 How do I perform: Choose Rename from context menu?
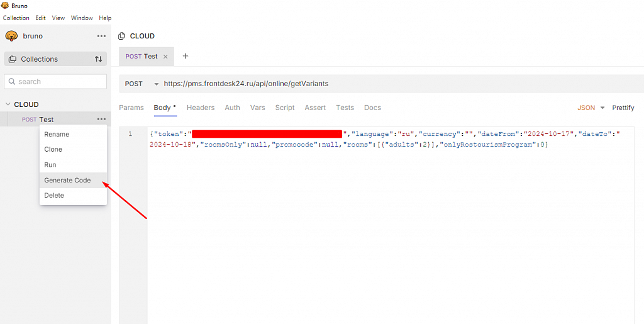point(73,134)
